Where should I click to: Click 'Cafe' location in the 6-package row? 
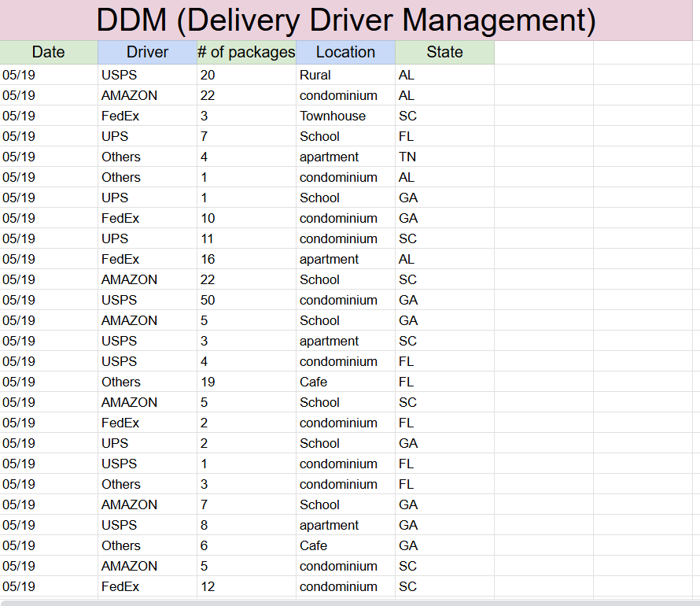(345, 545)
